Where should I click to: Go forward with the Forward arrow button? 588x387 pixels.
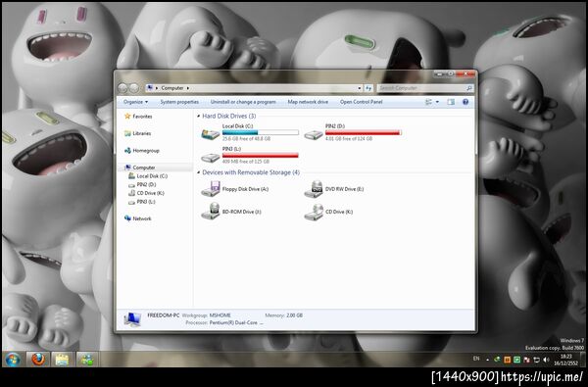point(134,88)
